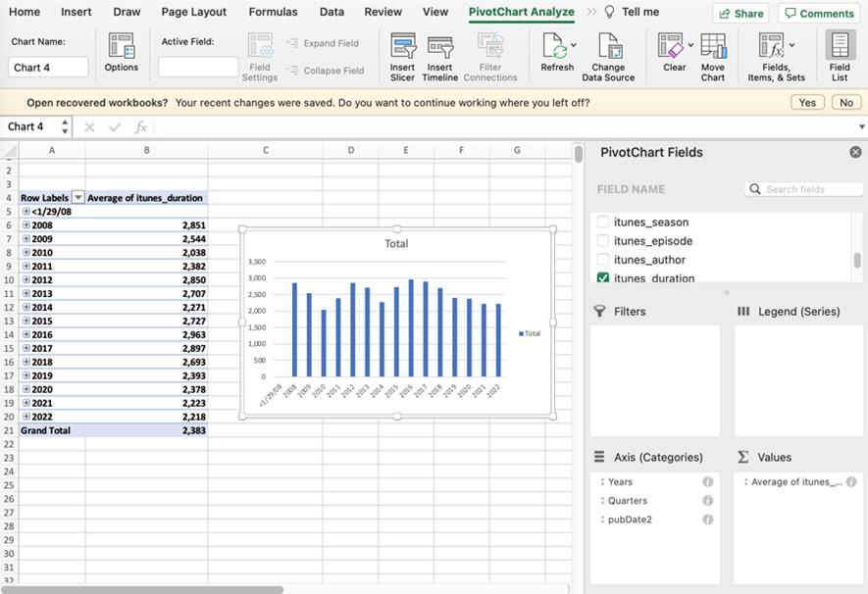Open the Review tab

383,12
